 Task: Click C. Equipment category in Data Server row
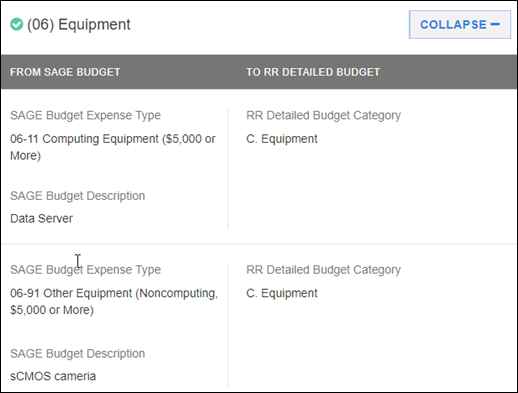pos(282,139)
